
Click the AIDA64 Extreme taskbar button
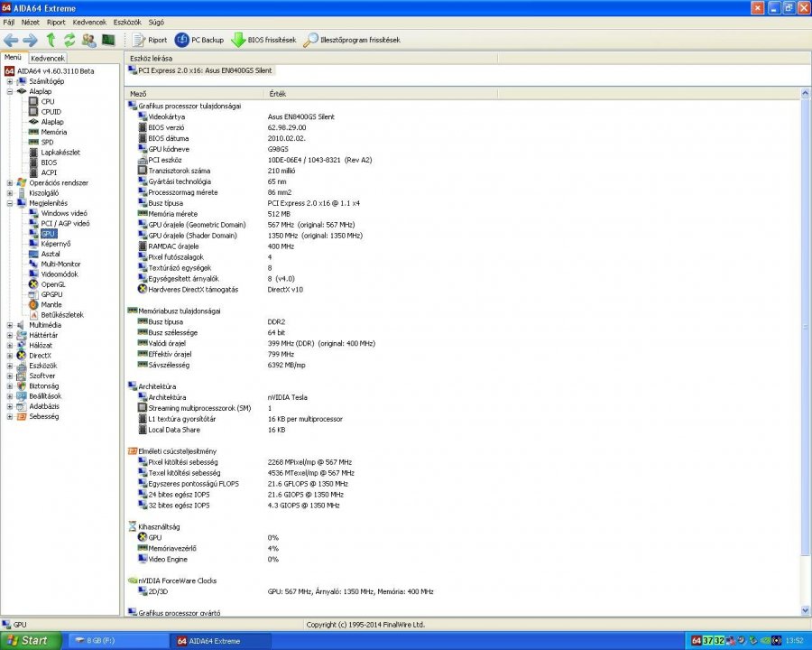point(223,641)
